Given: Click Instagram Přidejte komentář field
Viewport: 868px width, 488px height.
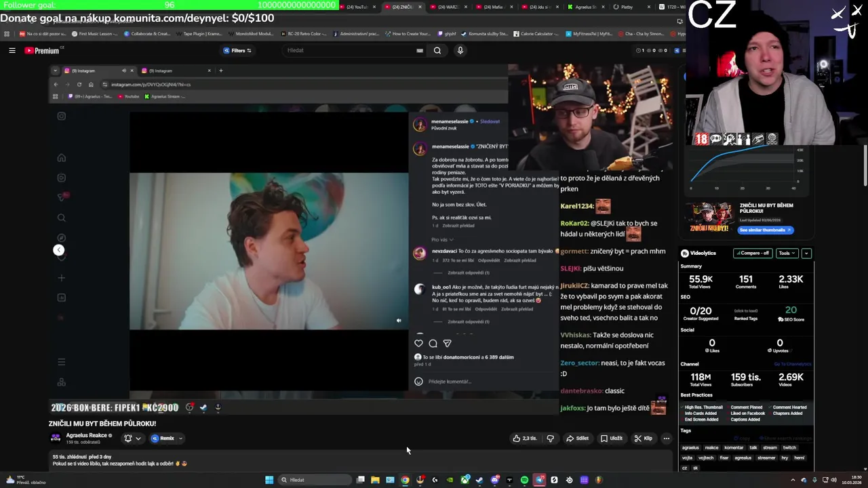Looking at the screenshot, I should pos(449,382).
